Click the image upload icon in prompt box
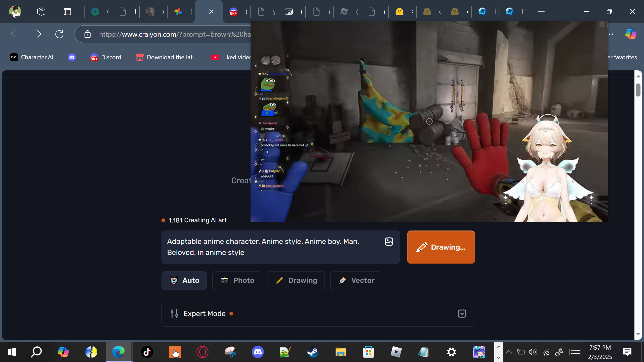Image resolution: width=644 pixels, height=362 pixels. pos(389,242)
